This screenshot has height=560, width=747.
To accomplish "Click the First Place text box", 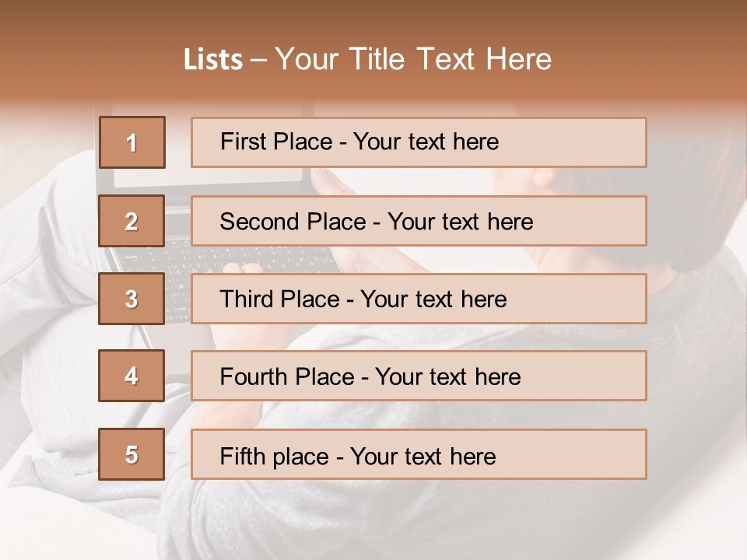I will tap(418, 142).
